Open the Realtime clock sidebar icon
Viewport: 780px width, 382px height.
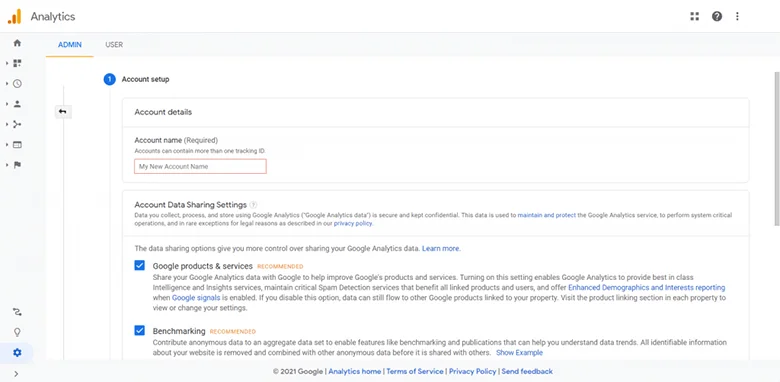pos(17,84)
